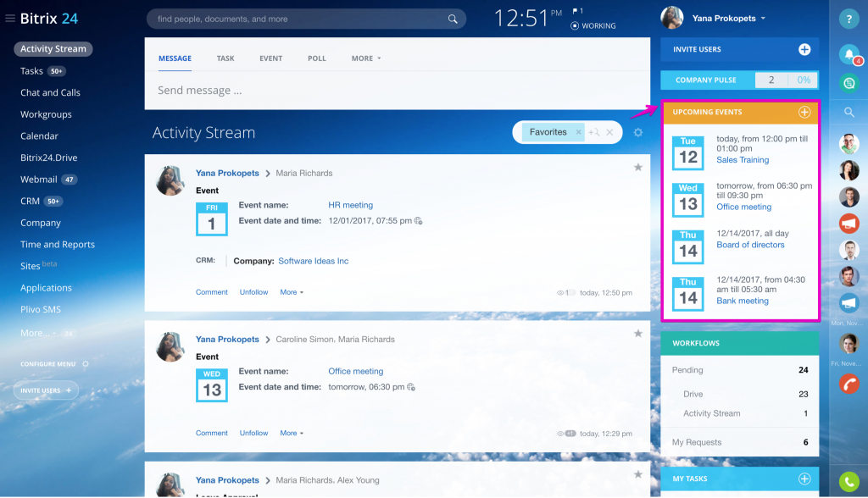Click Invite Users button in left sidebar
Viewport: 868px width, 498px height.
46,390
